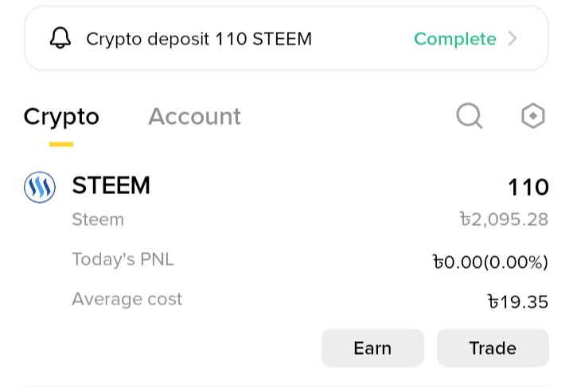This screenshot has height=392, width=573.
Task: Open the Crypto deposit 110 STEEM notification
Action: 286,38
